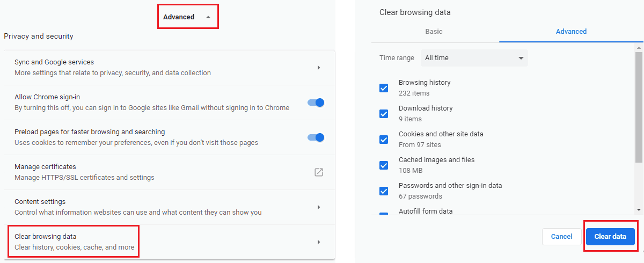
Task: Open the Time range dropdown
Action: coord(474,58)
